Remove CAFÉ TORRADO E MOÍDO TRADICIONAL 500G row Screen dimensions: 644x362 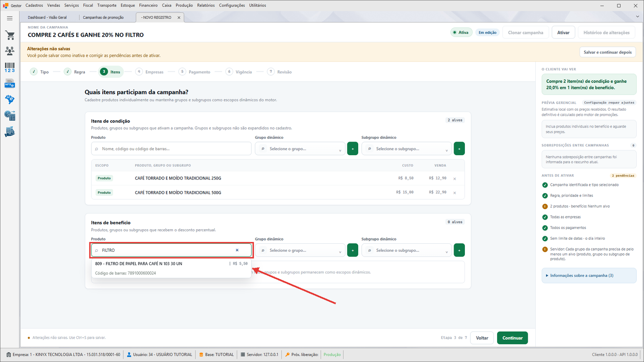pyautogui.click(x=455, y=193)
